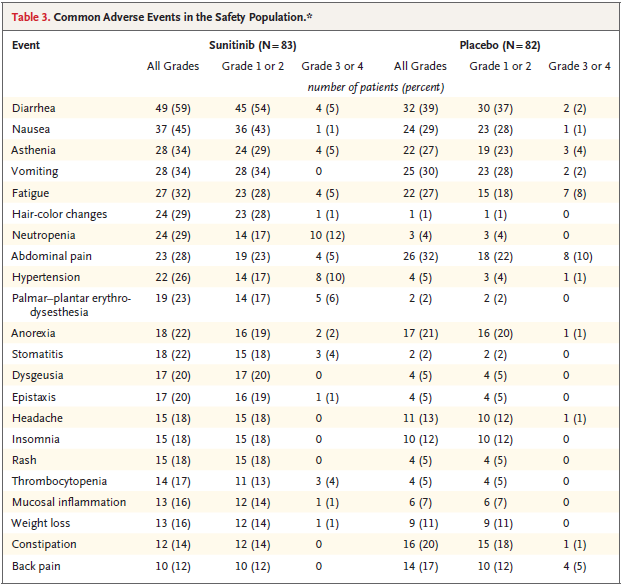Click the 'Placebo (N=82)' group header
Screen dimensions: 622x586
tap(500, 45)
